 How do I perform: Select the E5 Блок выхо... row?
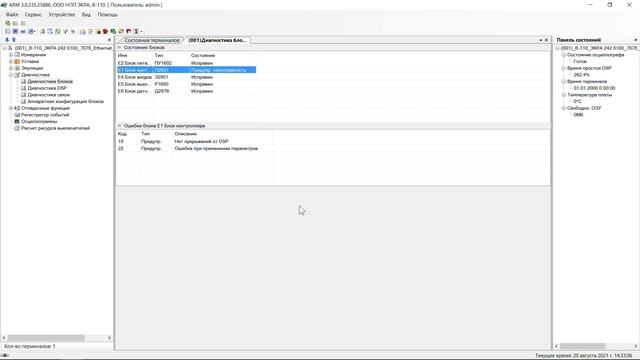(186, 84)
